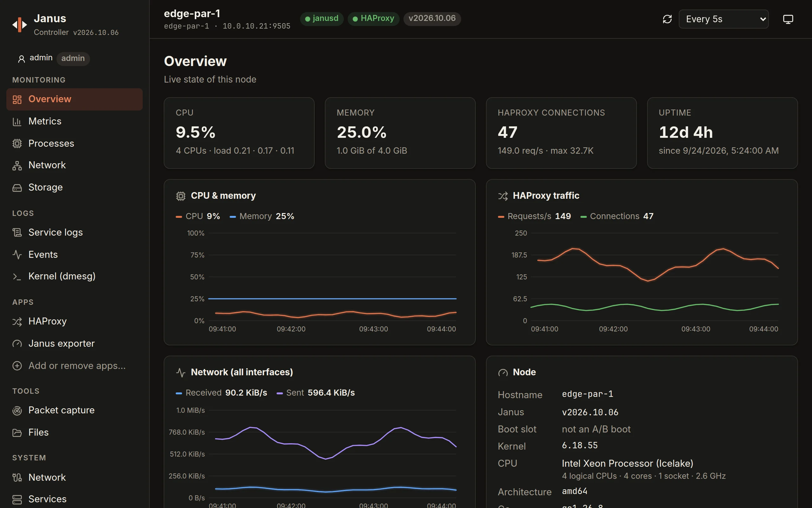Screen dimensions: 812x508
Task: Click the plus icon for adding apps
Action: tap(17, 365)
